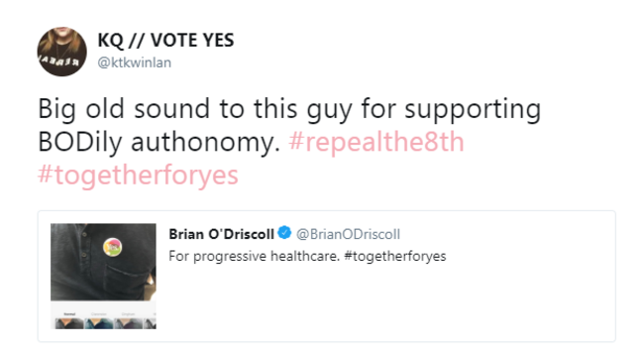Click the Normal filter label text

[69, 314]
